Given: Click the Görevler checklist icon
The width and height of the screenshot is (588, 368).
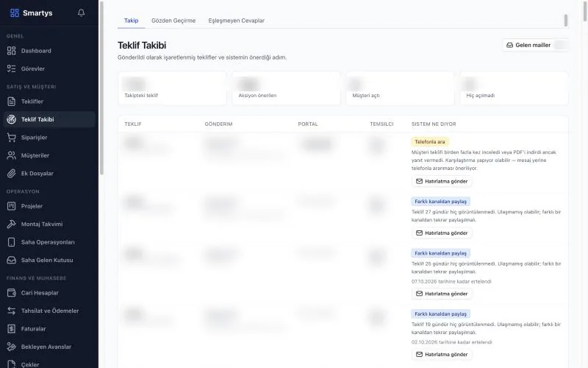Looking at the screenshot, I should 11,68.
